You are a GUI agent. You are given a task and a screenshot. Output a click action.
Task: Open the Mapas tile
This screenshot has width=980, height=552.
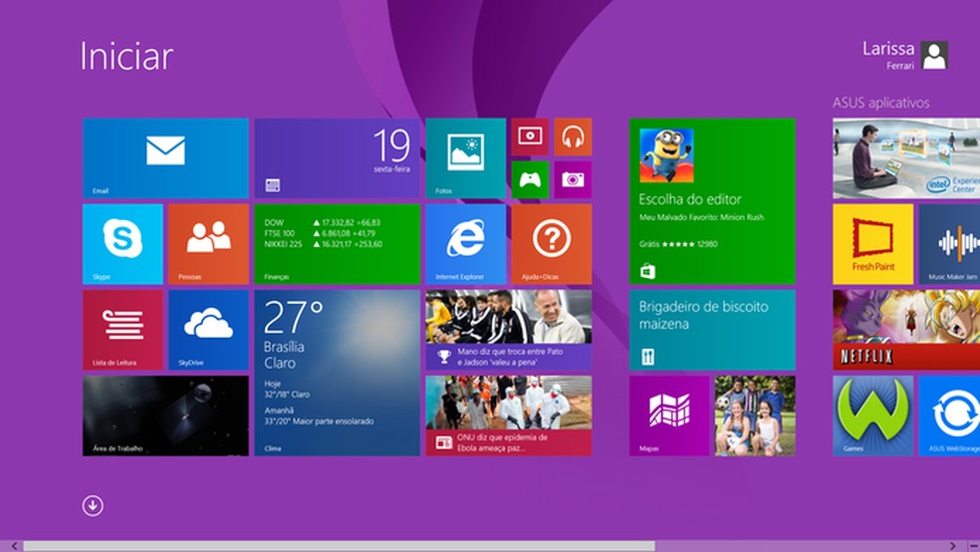point(669,415)
